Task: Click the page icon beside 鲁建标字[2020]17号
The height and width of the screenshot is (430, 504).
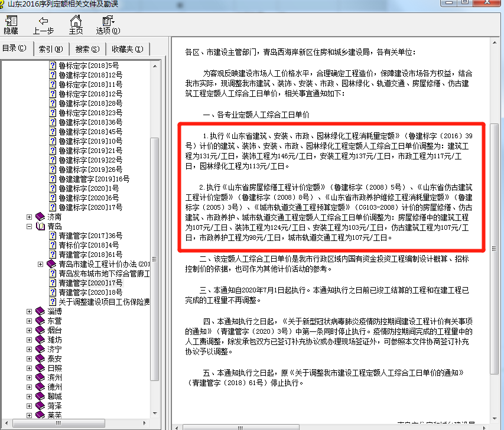Action: tap(53, 207)
